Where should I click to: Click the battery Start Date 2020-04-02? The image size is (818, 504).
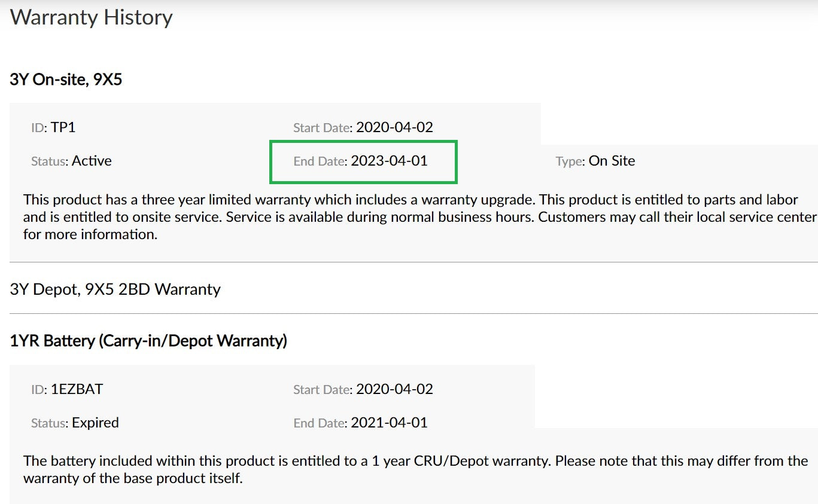click(394, 389)
